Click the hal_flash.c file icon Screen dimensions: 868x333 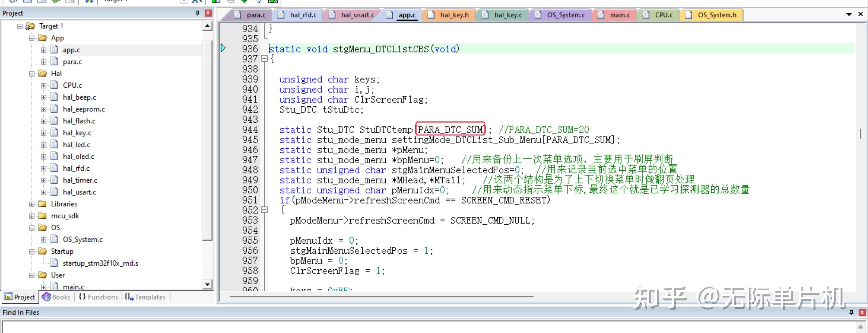tap(54, 121)
